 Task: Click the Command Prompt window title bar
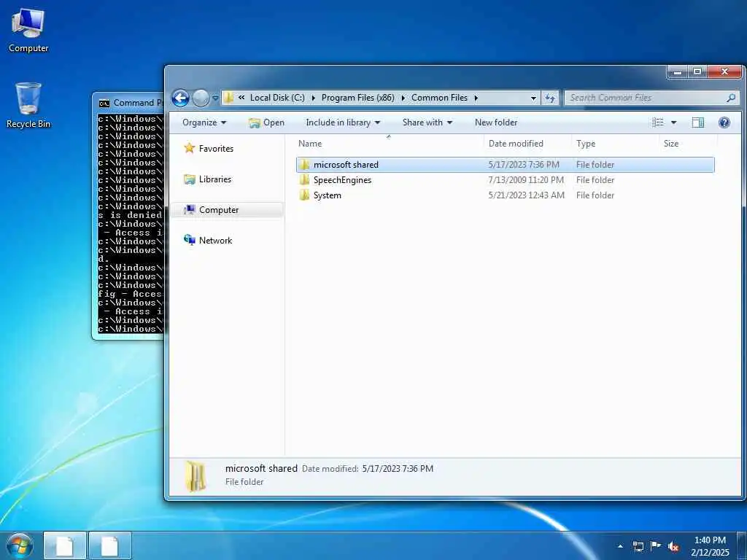click(x=128, y=102)
